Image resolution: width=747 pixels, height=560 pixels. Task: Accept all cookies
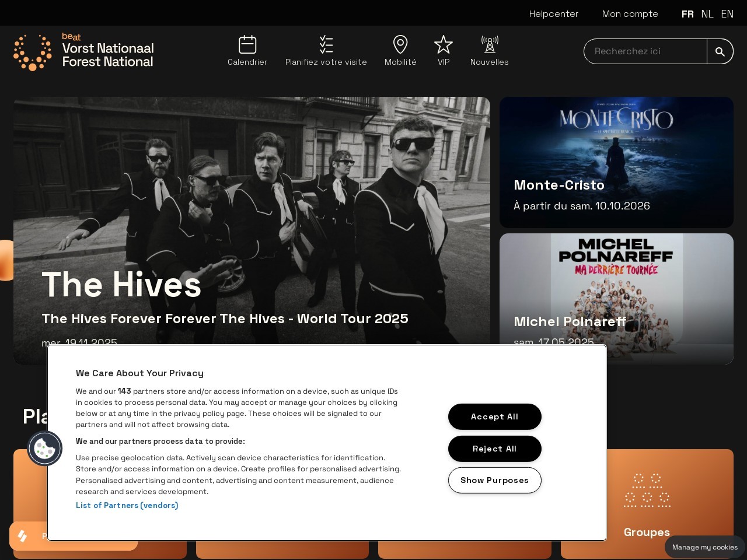pyautogui.click(x=495, y=416)
